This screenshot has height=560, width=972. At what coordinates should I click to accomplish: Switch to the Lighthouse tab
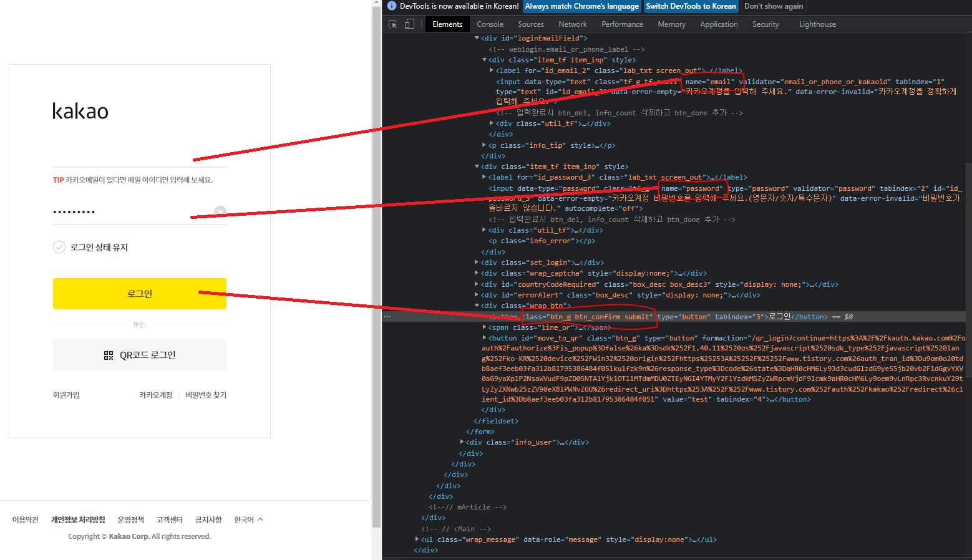pos(817,24)
